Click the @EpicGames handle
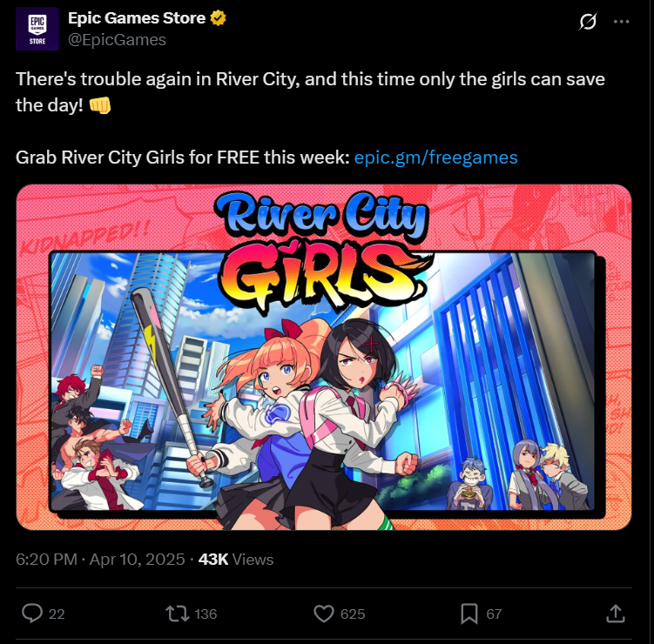This screenshot has width=654, height=644. click(118, 40)
